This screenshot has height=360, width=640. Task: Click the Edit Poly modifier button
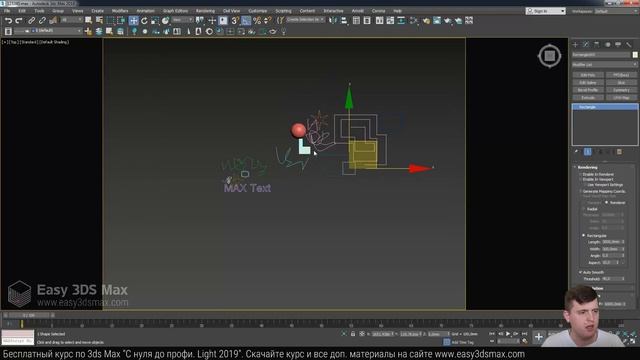(x=588, y=75)
